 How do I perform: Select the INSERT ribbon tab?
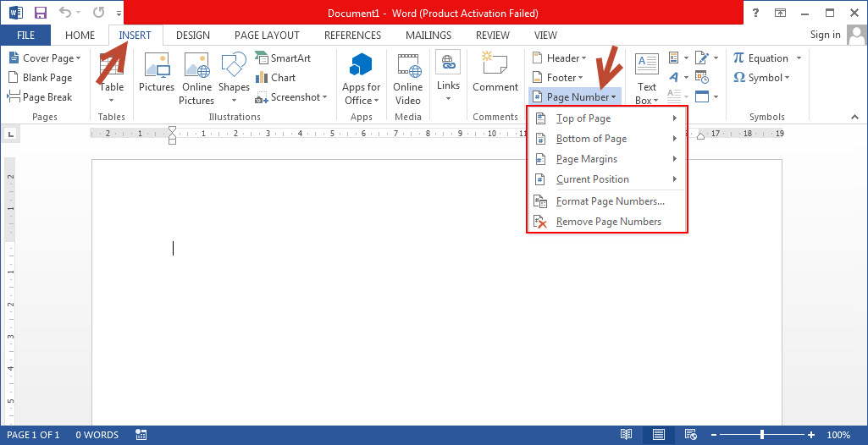[x=135, y=35]
